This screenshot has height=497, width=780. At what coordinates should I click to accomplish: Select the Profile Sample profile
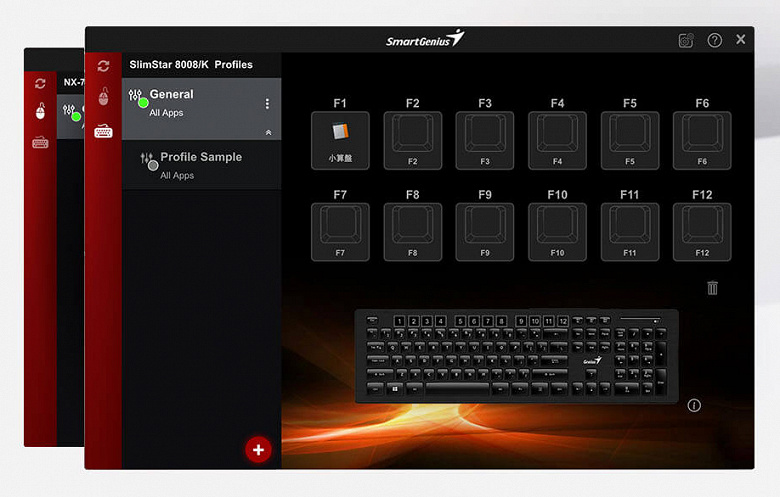click(x=201, y=165)
